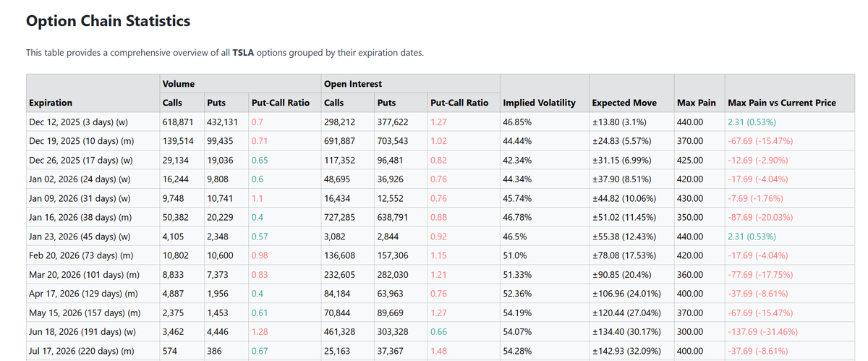The width and height of the screenshot is (868, 361).
Task: Select the Mar 20, 2026 (101 days) expiration
Action: point(85,274)
